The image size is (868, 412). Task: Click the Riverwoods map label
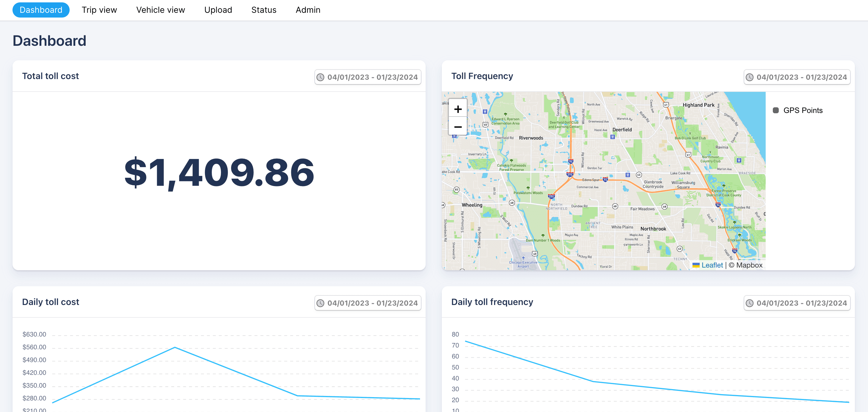pyautogui.click(x=531, y=138)
